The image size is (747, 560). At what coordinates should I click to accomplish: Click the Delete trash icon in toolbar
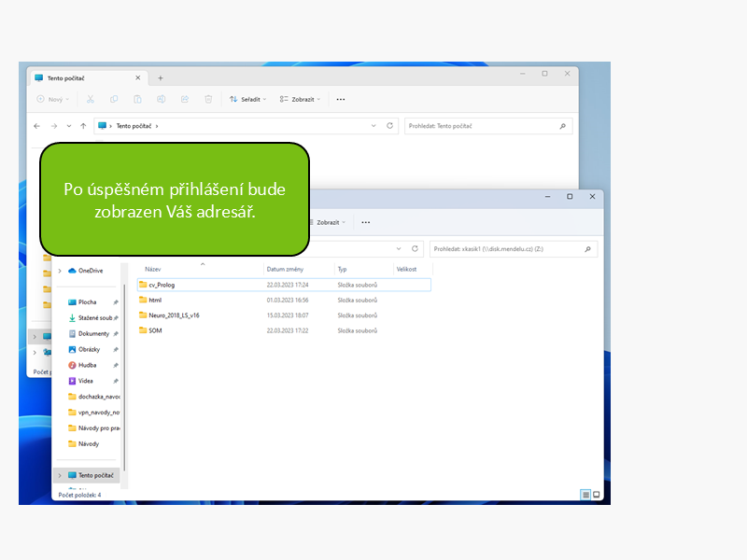[208, 99]
